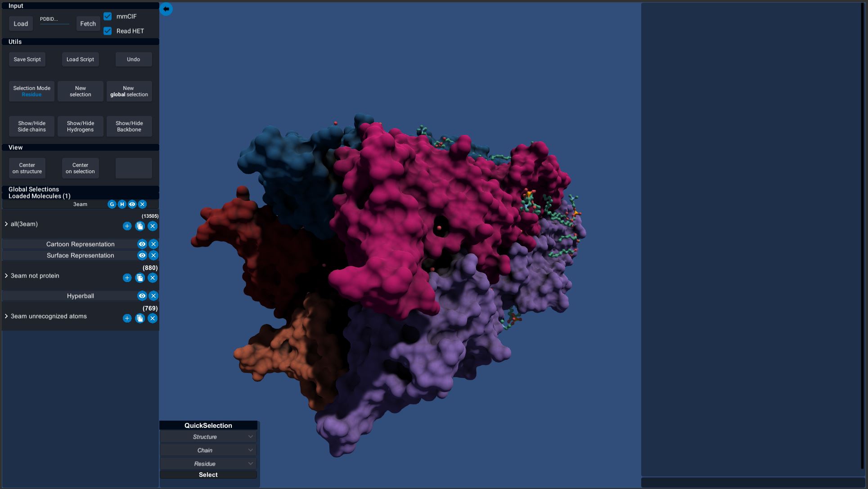Click the 3eam molecule name
Screen dimensions: 868x489
click(x=81, y=204)
